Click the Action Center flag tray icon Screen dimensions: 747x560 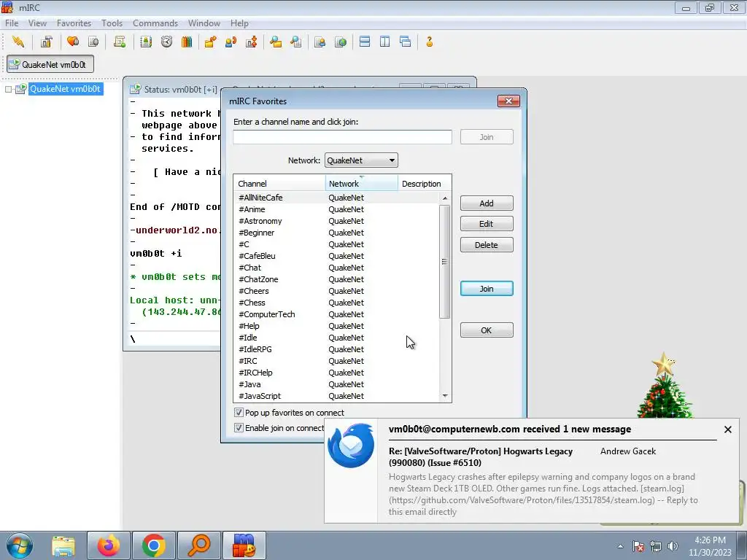click(x=638, y=546)
